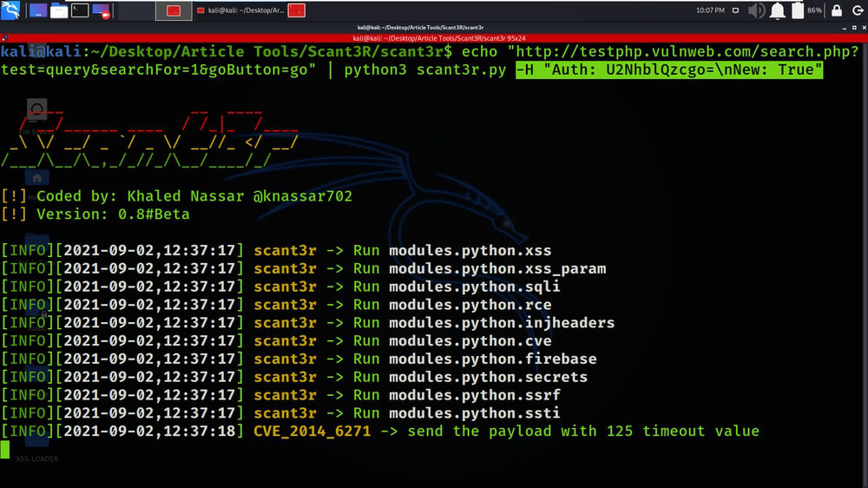868x488 pixels.
Task: Click the red taskbar window button next to terminal entry
Action: click(297, 10)
